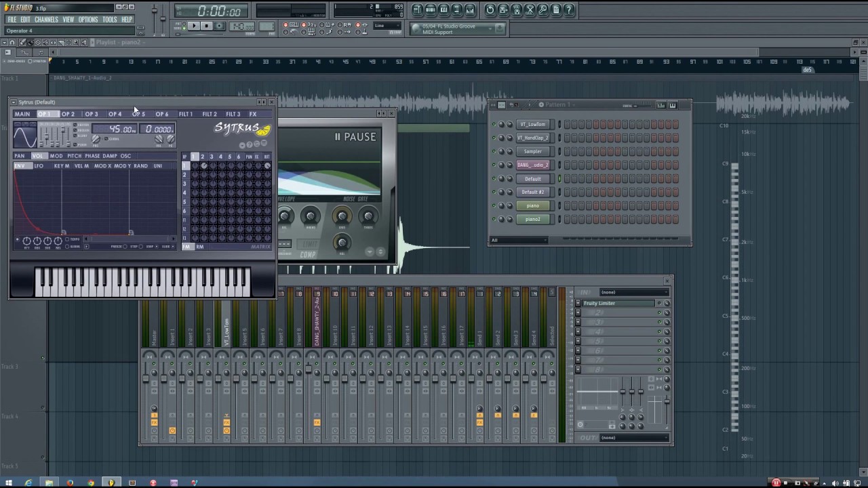The image size is (868, 488).
Task: Toggle the Sytrus envelope TEMPO checkbox
Action: click(x=68, y=239)
